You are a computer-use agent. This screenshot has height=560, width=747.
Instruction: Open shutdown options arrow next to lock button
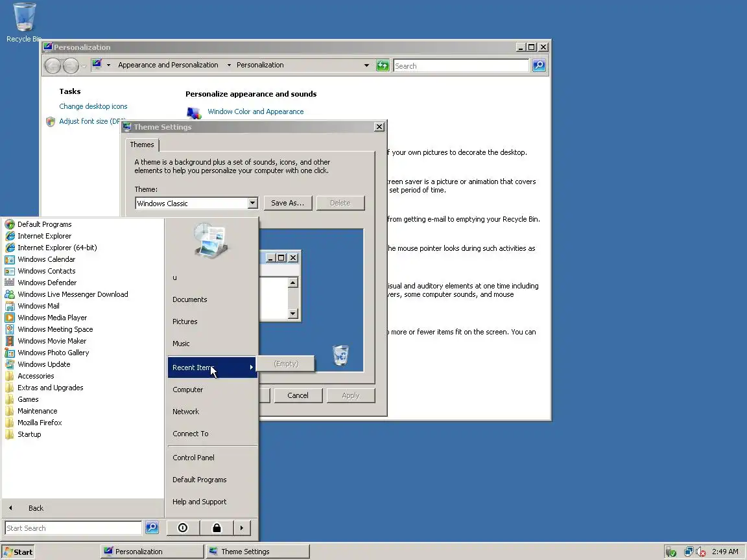241,528
